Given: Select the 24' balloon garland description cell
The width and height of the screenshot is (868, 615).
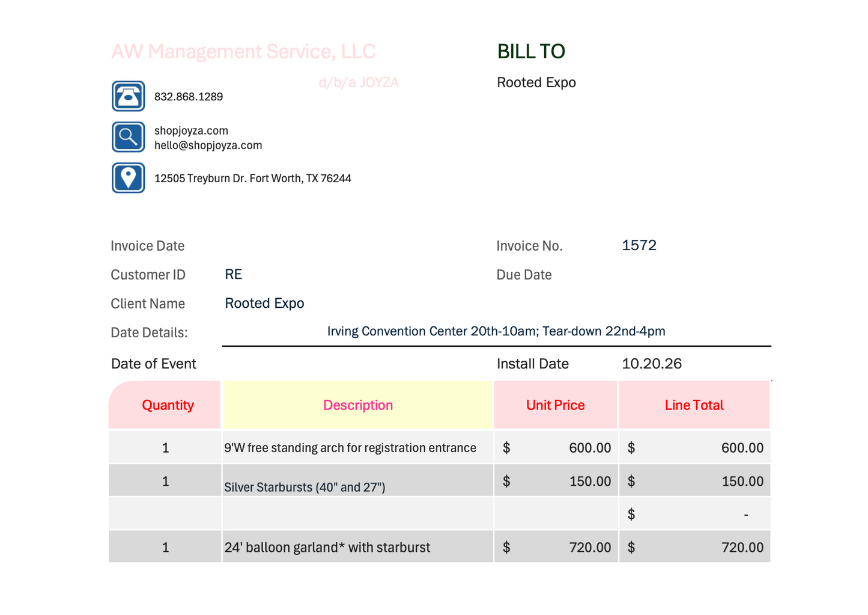Looking at the screenshot, I should 358,546.
